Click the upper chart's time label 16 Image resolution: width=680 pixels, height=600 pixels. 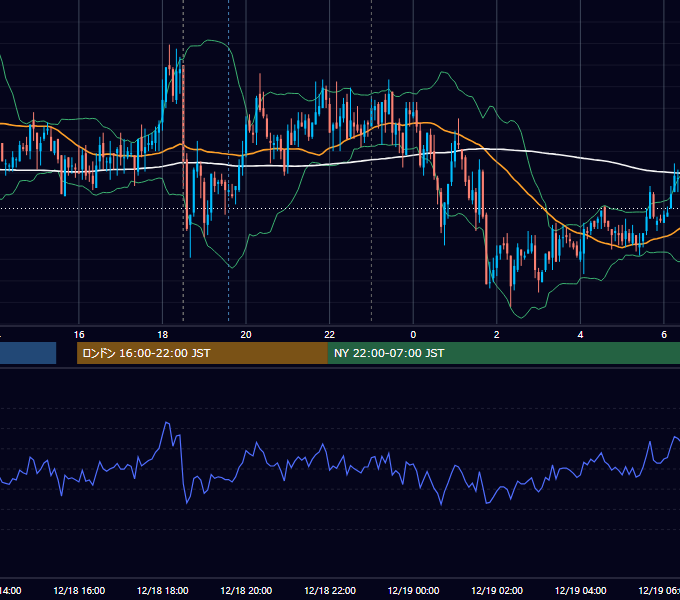click(x=79, y=335)
